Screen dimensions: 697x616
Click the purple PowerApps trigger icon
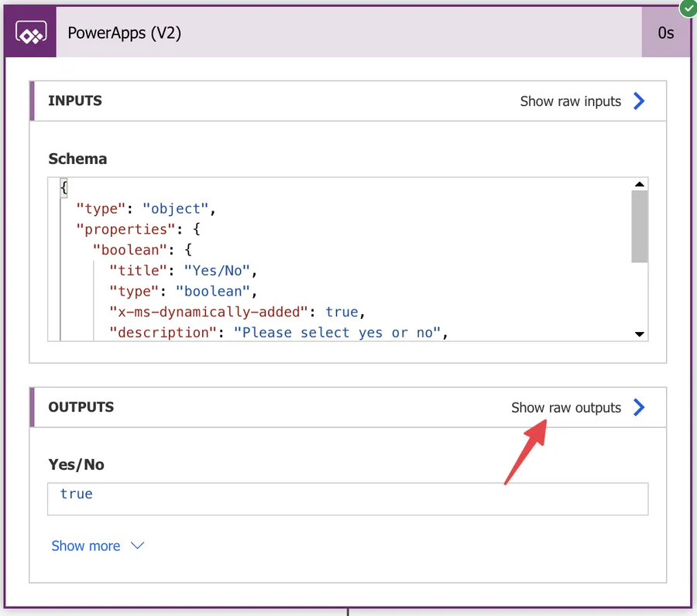tap(30, 33)
